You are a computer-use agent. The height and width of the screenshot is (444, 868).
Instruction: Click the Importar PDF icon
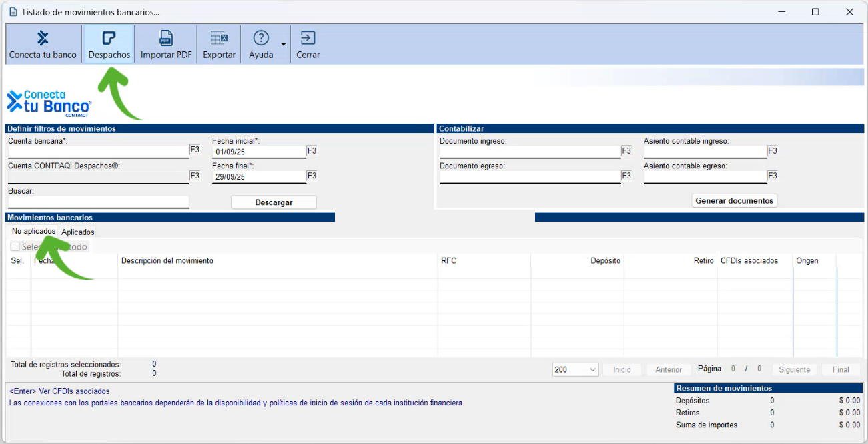pos(165,39)
